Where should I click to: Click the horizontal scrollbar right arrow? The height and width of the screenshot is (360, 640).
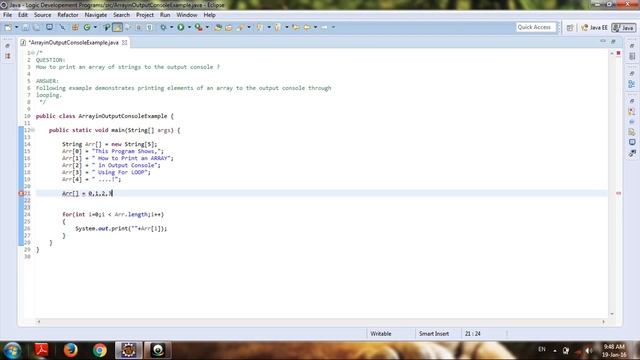coord(603,322)
